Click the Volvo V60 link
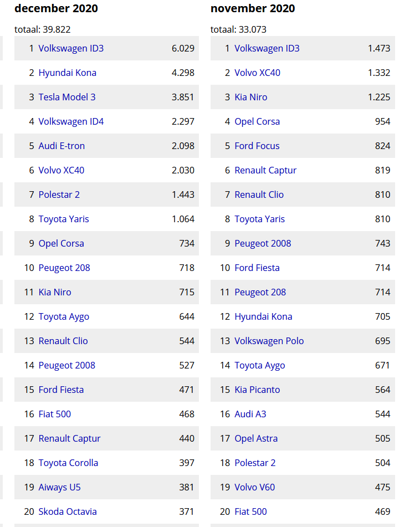The height and width of the screenshot is (527, 420). [255, 487]
